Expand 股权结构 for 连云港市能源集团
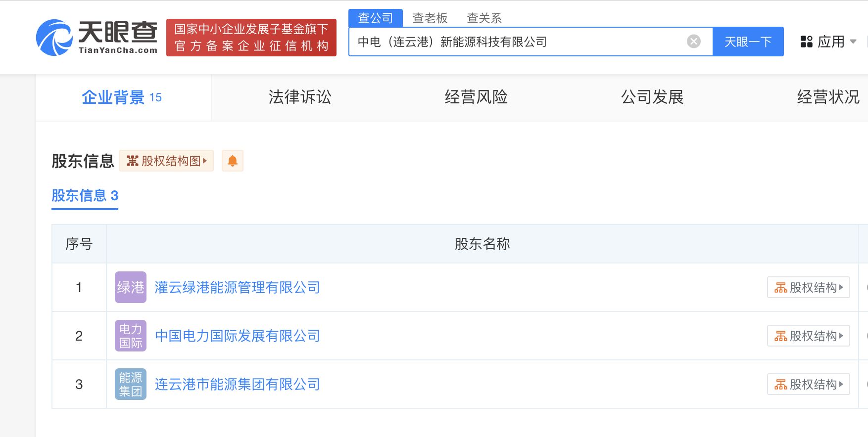 [x=809, y=384]
